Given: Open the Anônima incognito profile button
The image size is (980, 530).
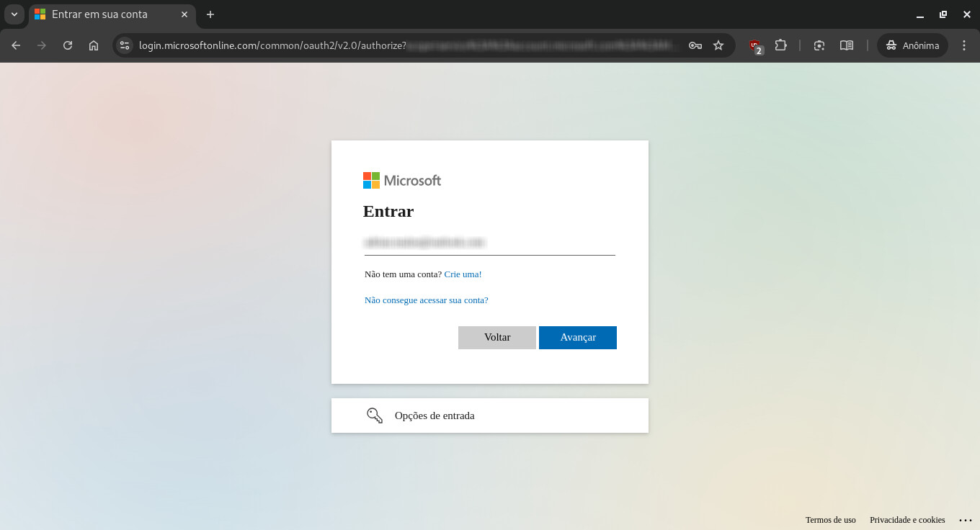Looking at the screenshot, I should [912, 45].
